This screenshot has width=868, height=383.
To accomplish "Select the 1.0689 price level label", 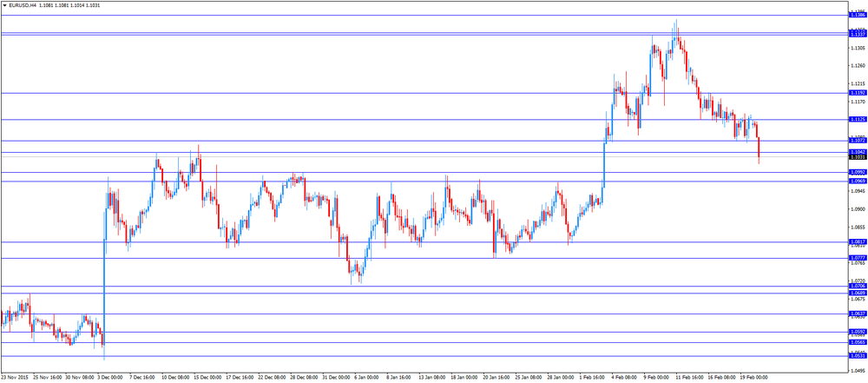I will click(858, 293).
